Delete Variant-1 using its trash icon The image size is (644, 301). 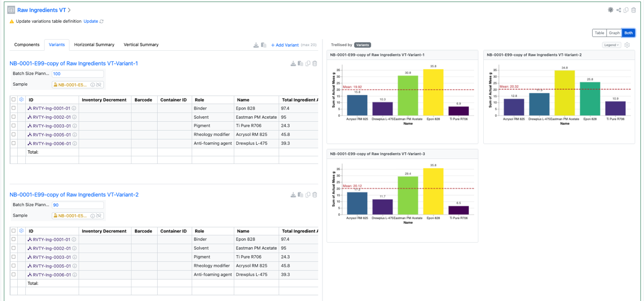coord(315,63)
